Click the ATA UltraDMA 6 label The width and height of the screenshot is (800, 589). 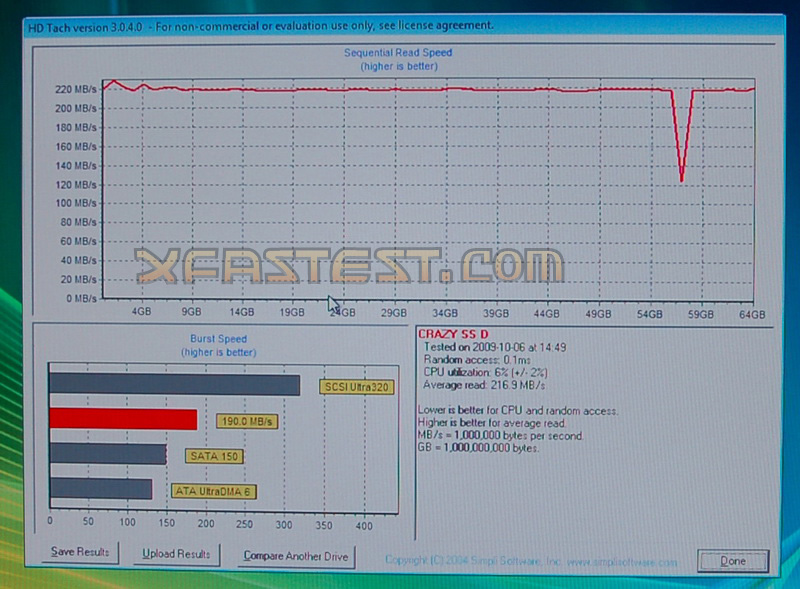click(x=213, y=492)
